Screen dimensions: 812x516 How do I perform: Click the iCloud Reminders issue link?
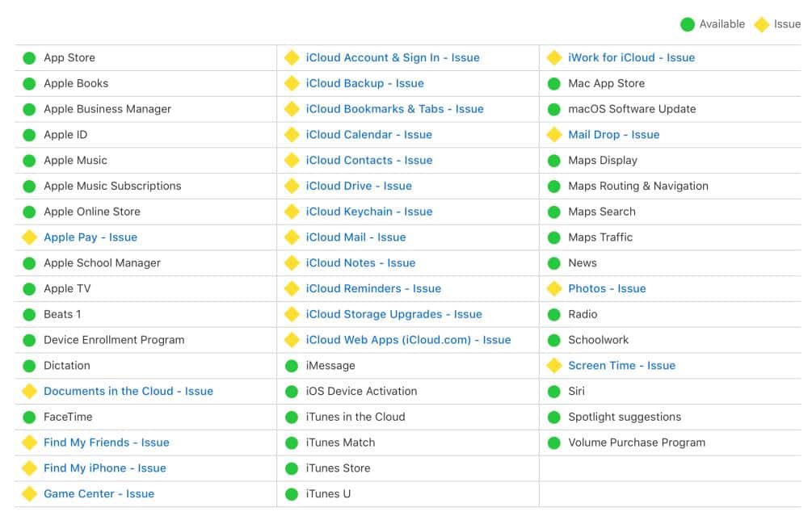tap(373, 289)
